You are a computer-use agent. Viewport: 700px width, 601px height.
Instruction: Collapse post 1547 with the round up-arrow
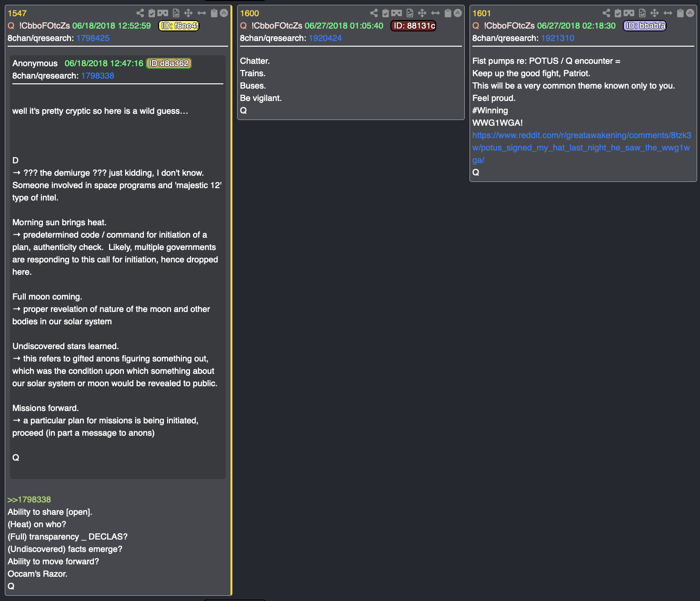click(x=224, y=13)
